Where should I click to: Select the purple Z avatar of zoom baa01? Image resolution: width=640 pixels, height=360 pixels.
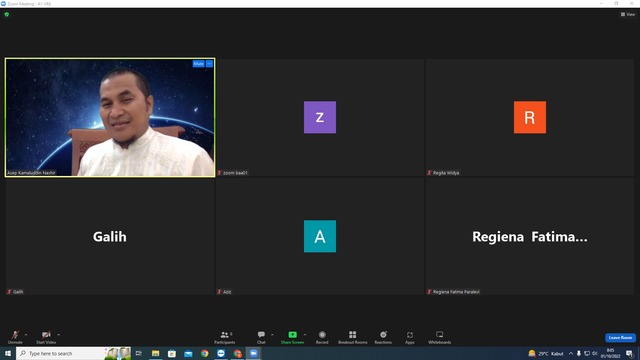coord(320,117)
